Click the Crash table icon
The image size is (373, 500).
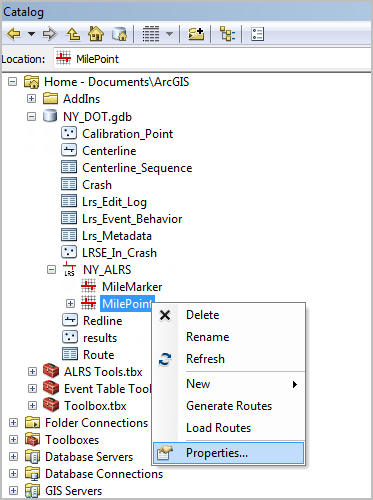coord(69,184)
